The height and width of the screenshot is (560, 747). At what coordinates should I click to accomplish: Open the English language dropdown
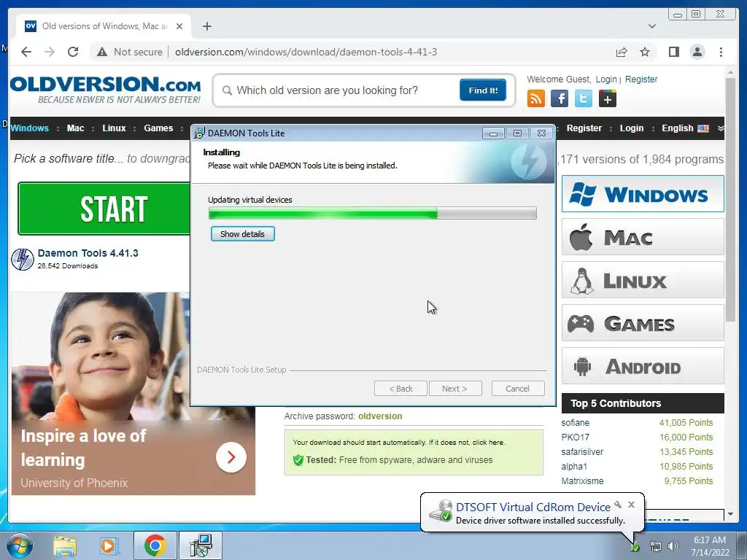[685, 128]
